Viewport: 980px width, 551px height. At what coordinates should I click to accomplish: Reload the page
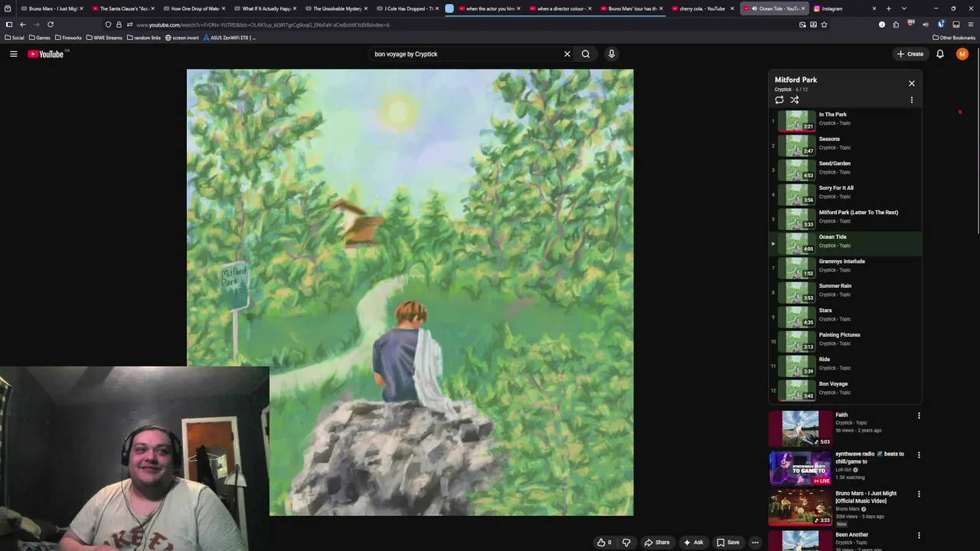coord(51,24)
